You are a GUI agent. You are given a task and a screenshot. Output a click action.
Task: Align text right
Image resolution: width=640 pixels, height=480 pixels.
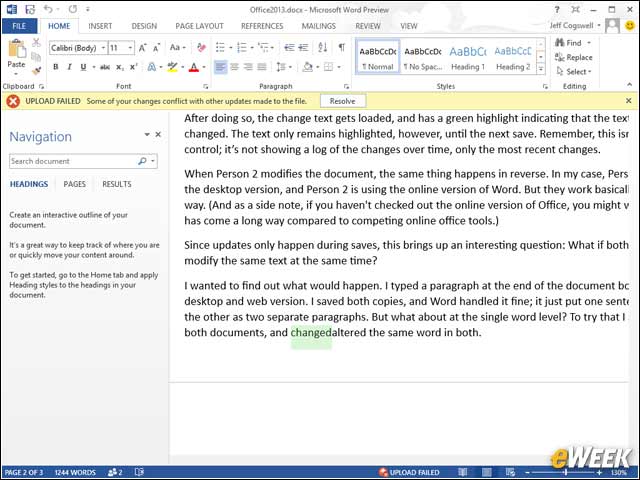[248, 67]
